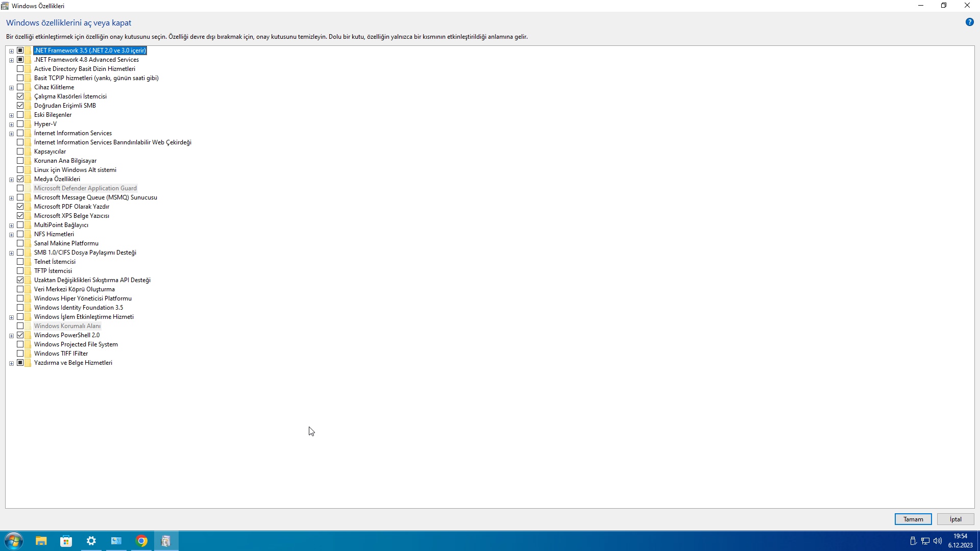This screenshot has height=551, width=980.
Task: Open Microsoft Store from the taskbar
Action: [66, 541]
